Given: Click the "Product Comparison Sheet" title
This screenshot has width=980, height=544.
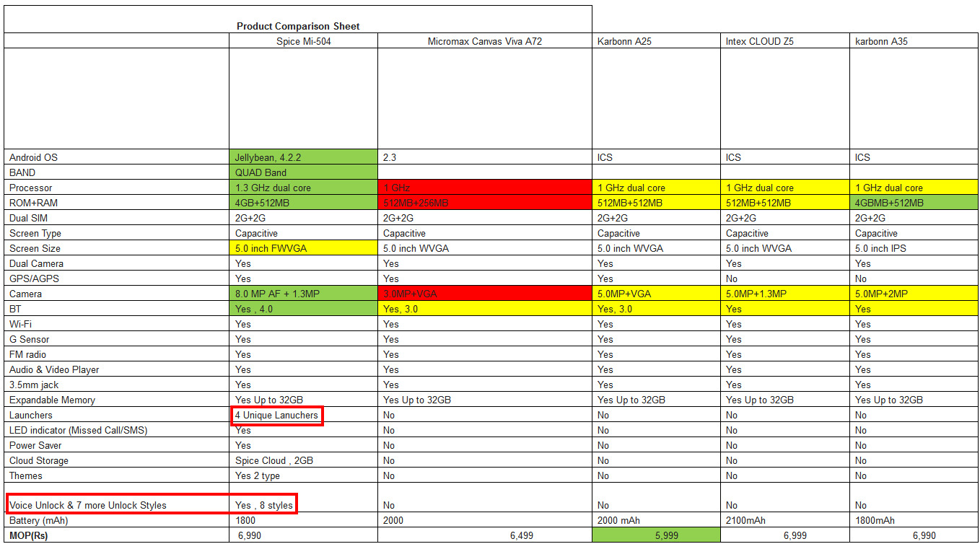Looking at the screenshot, I should pos(298,26).
